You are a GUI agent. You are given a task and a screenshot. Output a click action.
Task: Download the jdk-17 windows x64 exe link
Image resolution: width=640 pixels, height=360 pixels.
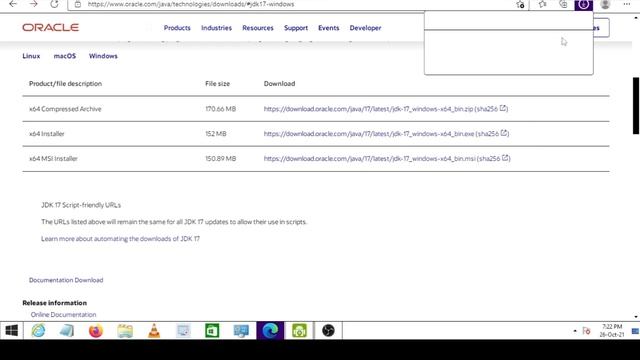tap(369, 134)
